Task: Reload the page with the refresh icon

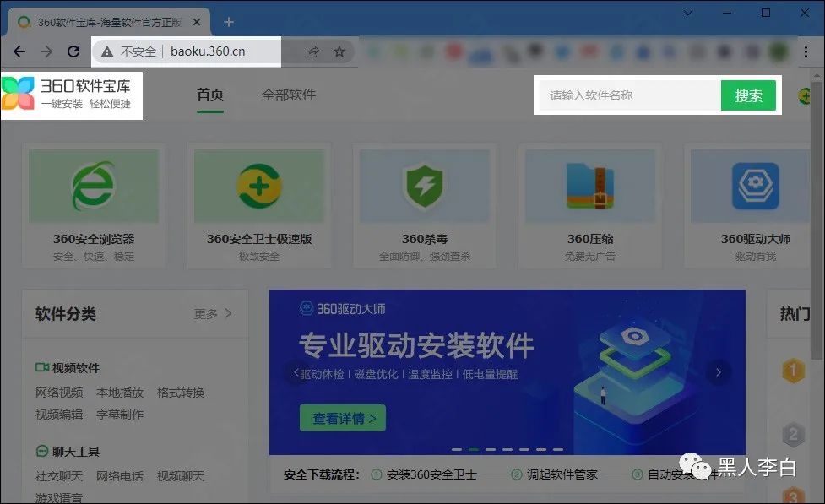Action: [x=73, y=51]
